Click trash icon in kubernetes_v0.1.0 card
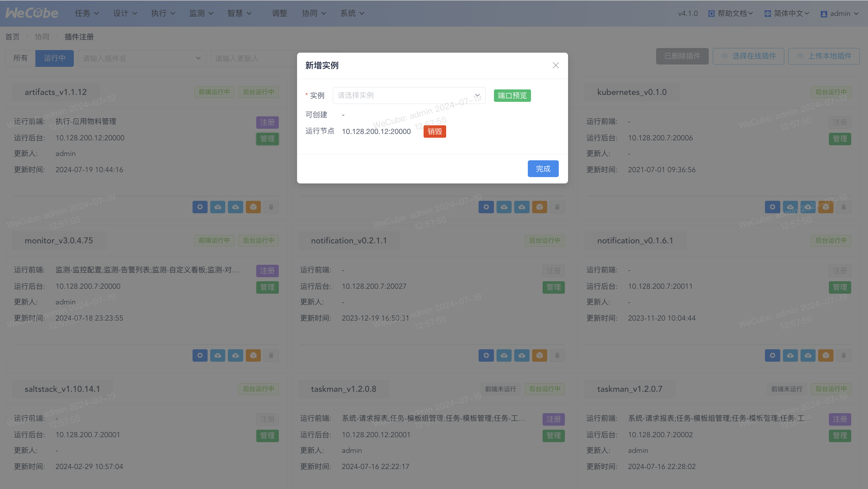Screen dimensions: 868x489 [844, 207]
